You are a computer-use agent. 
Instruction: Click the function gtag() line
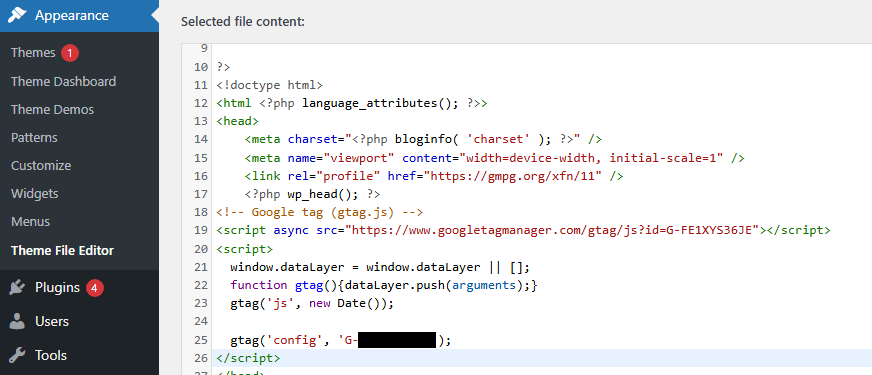(384, 285)
